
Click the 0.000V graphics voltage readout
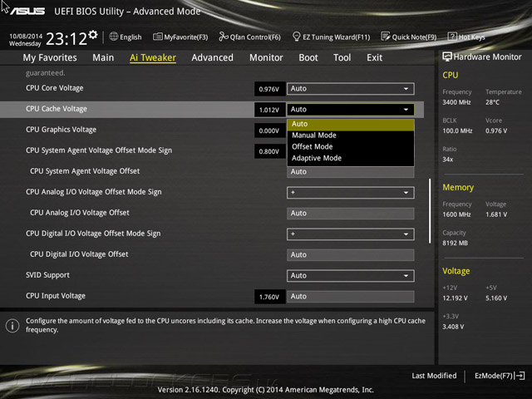point(269,131)
